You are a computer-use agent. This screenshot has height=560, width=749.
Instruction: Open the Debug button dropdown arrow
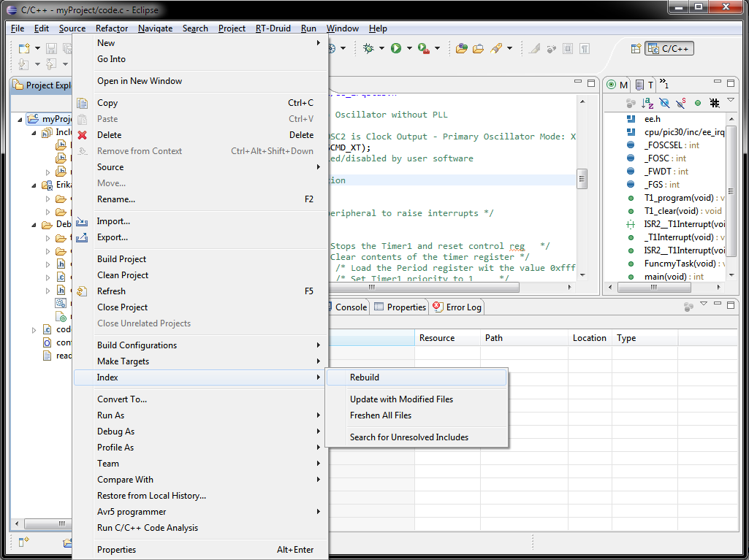pyautogui.click(x=381, y=48)
